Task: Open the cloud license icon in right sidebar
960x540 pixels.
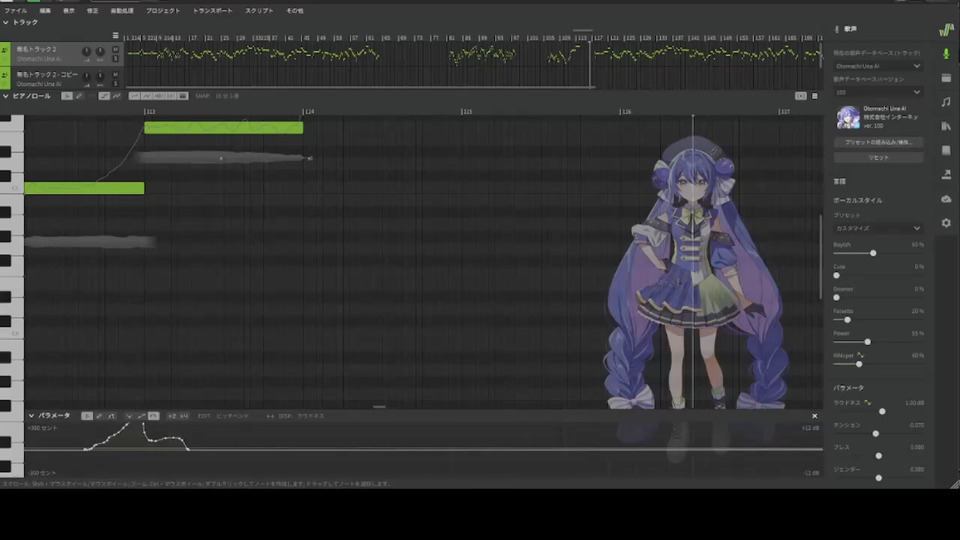Action: pos(946,199)
